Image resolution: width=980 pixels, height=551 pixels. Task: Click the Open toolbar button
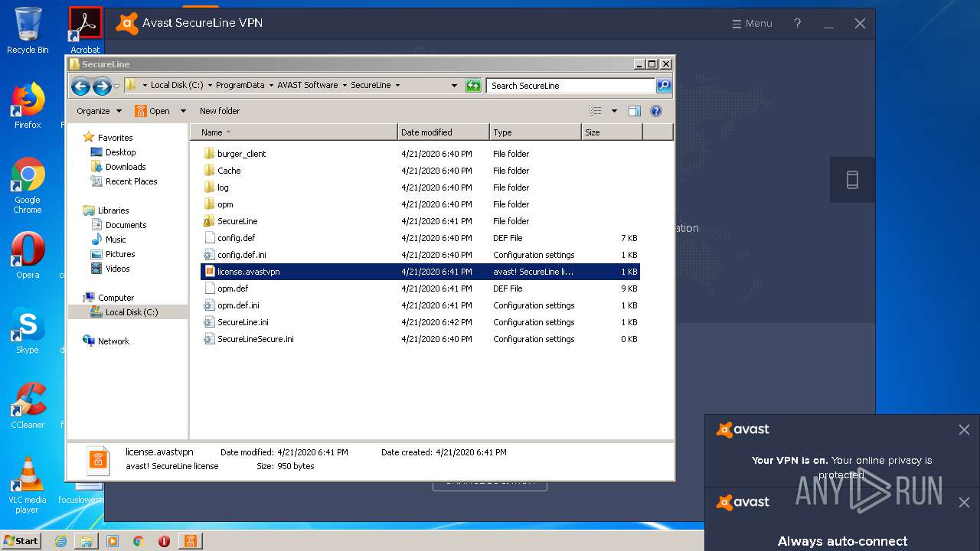(152, 111)
